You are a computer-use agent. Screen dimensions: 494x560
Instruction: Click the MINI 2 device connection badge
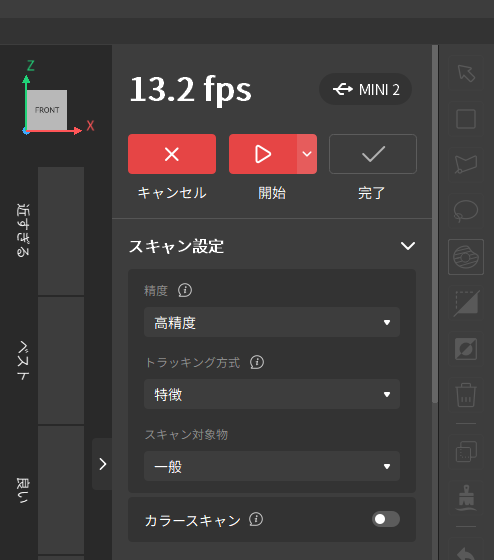(365, 89)
